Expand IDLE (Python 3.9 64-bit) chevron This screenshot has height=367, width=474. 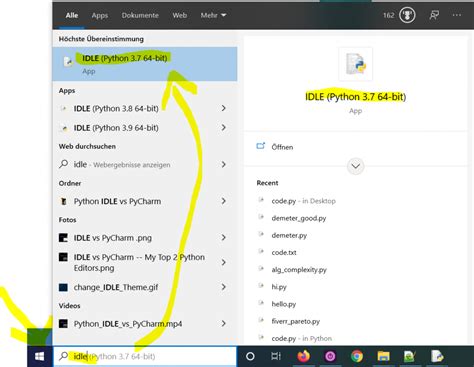coord(224,128)
